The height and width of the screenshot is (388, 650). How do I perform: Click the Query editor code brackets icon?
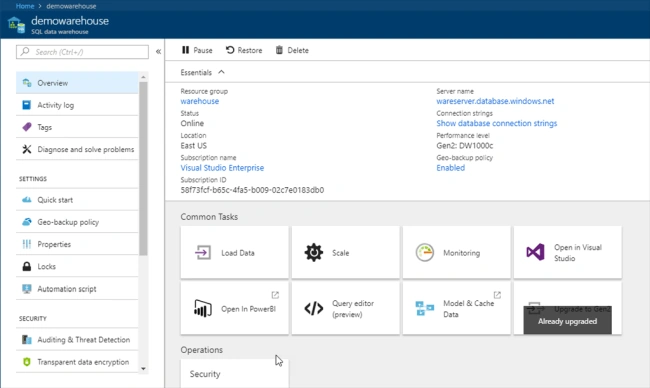[314, 308]
